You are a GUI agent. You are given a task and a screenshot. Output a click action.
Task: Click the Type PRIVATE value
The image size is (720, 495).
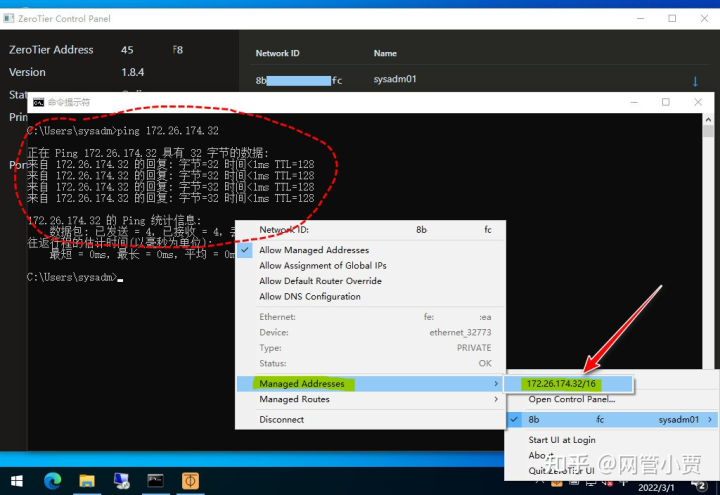474,348
